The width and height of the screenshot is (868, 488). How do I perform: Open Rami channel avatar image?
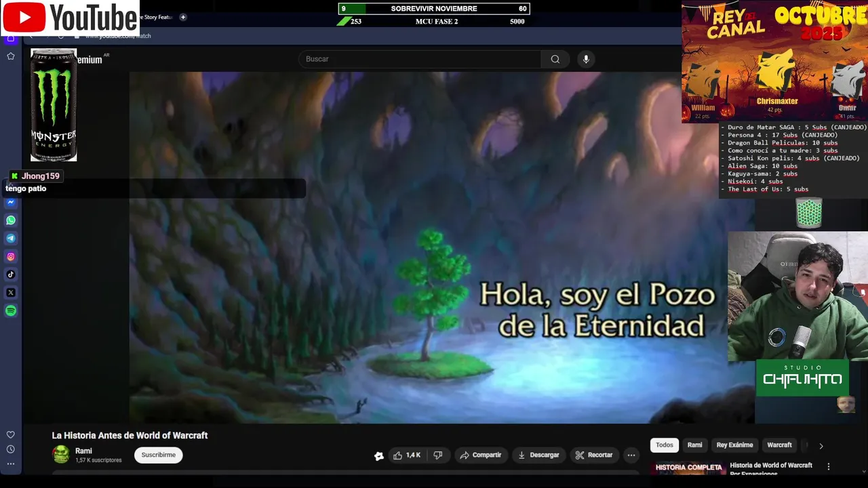[61, 455]
